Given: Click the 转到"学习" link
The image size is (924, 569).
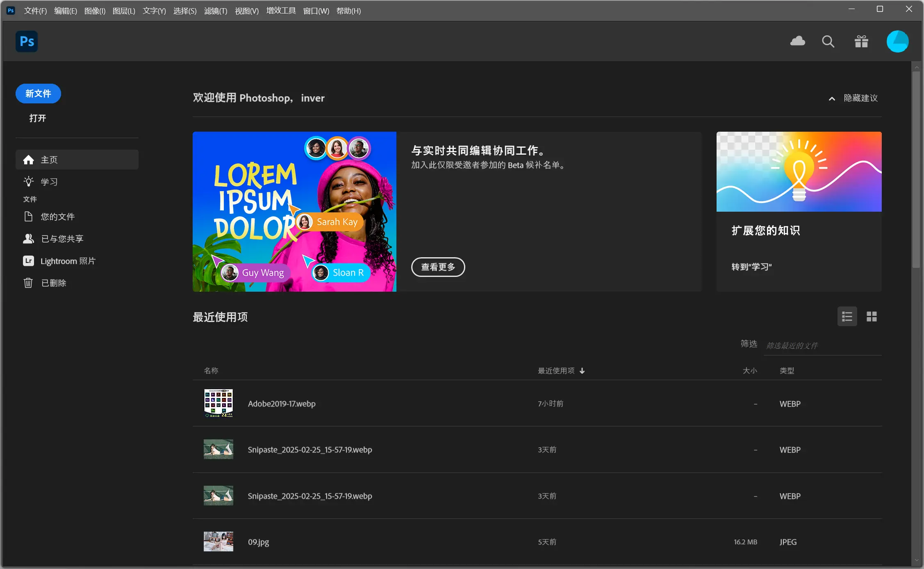Looking at the screenshot, I should (x=751, y=267).
